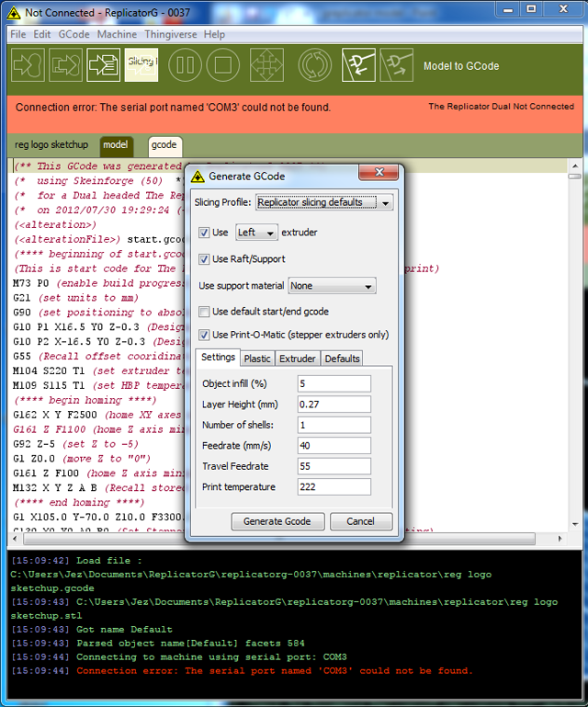588x707 pixels.
Task: Toggle the Use Print-O-Matic checkbox
Action: pyautogui.click(x=204, y=335)
